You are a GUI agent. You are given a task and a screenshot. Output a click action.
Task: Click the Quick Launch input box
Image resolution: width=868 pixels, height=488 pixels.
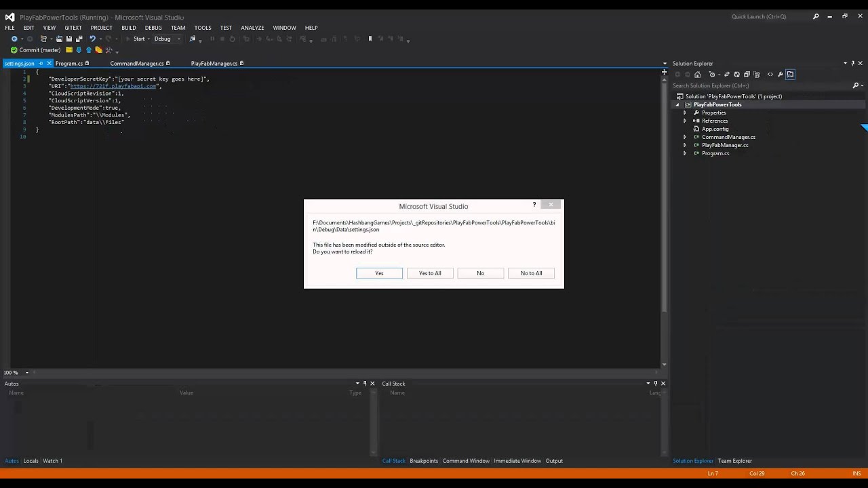click(769, 17)
